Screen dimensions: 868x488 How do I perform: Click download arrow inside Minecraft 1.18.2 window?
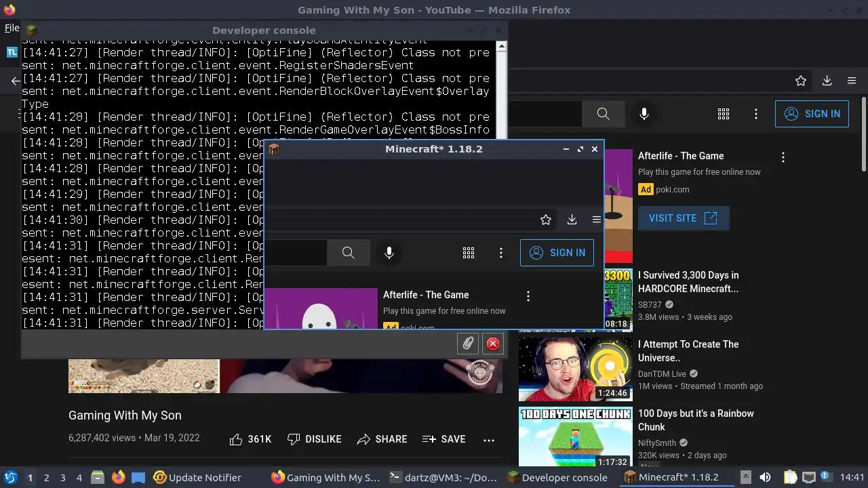(x=572, y=220)
